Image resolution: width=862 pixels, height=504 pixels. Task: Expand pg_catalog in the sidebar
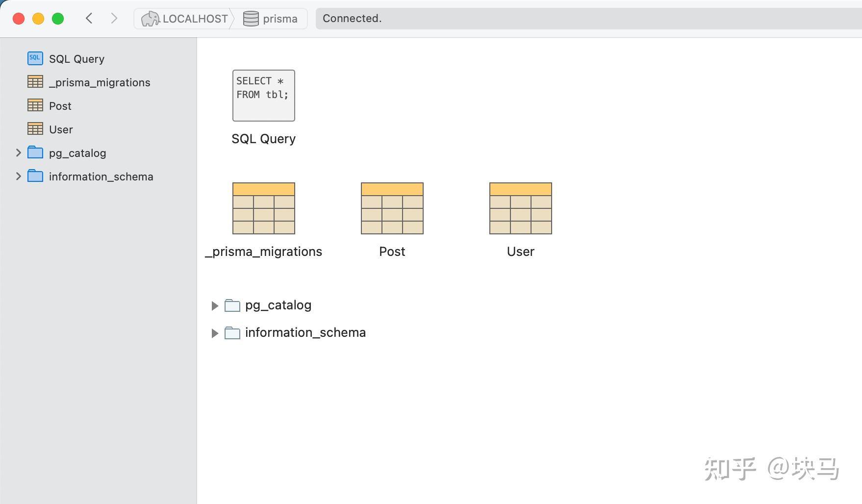[x=18, y=152]
